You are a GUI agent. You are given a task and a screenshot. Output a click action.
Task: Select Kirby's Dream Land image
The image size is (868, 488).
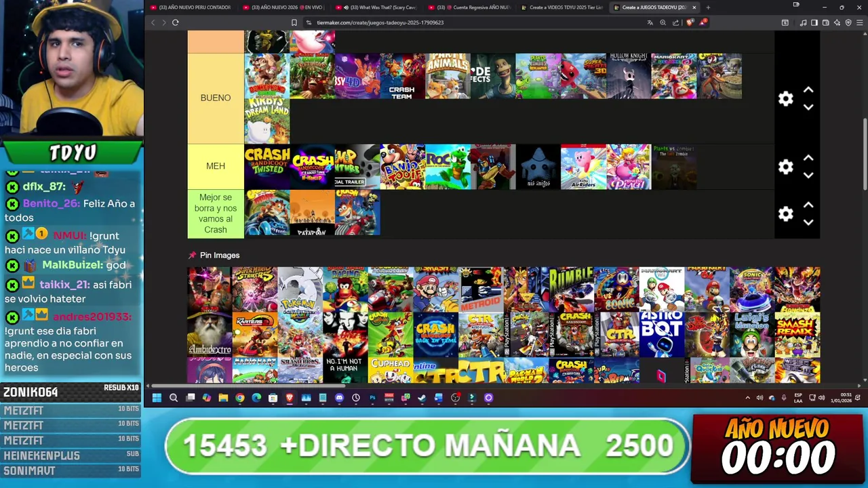pos(267,121)
